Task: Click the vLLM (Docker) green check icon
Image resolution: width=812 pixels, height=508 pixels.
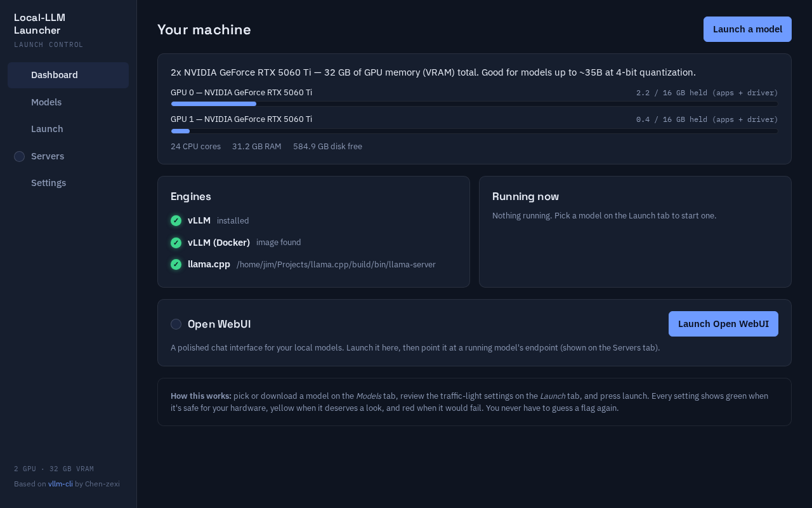Action: pyautogui.click(x=176, y=243)
